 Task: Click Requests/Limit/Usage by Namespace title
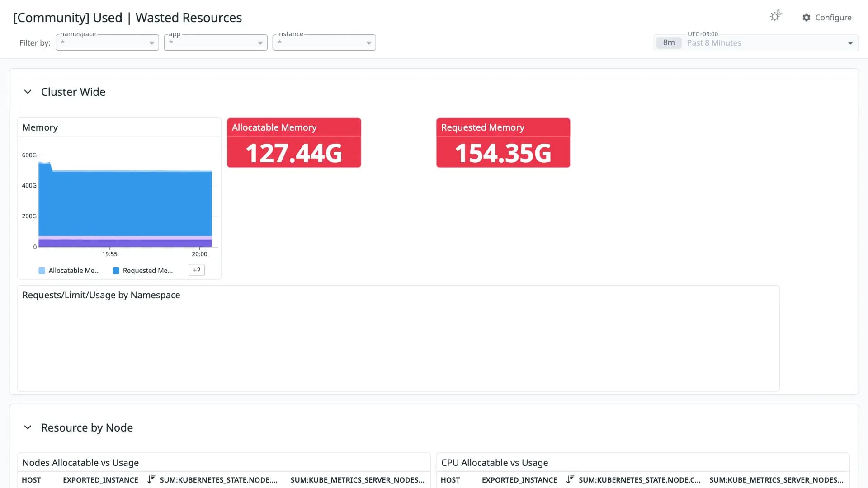[x=101, y=295]
